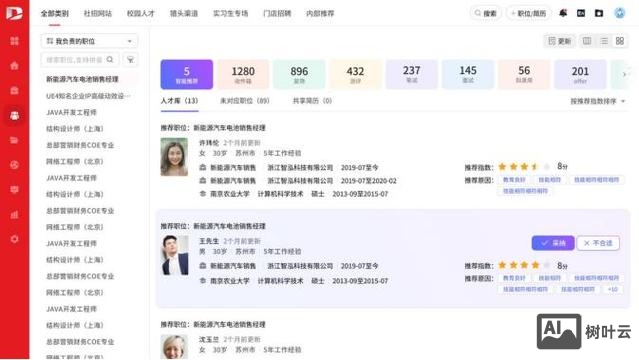
Task: Select the stage card showing 432
Action: tap(355, 74)
